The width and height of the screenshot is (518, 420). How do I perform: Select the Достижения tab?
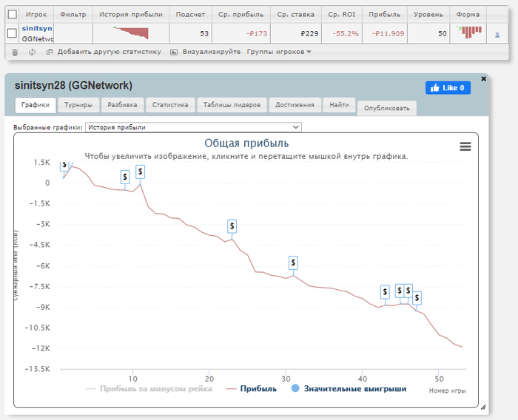[x=295, y=105]
